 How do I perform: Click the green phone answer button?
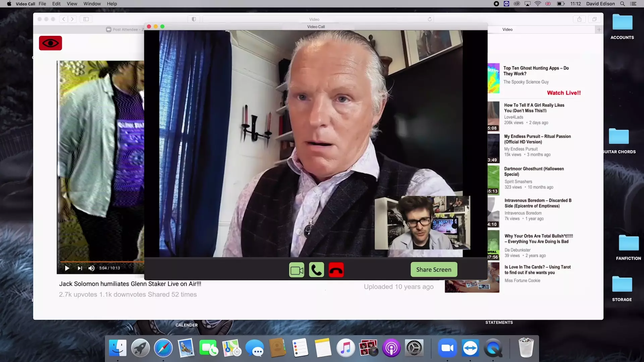coord(316,270)
